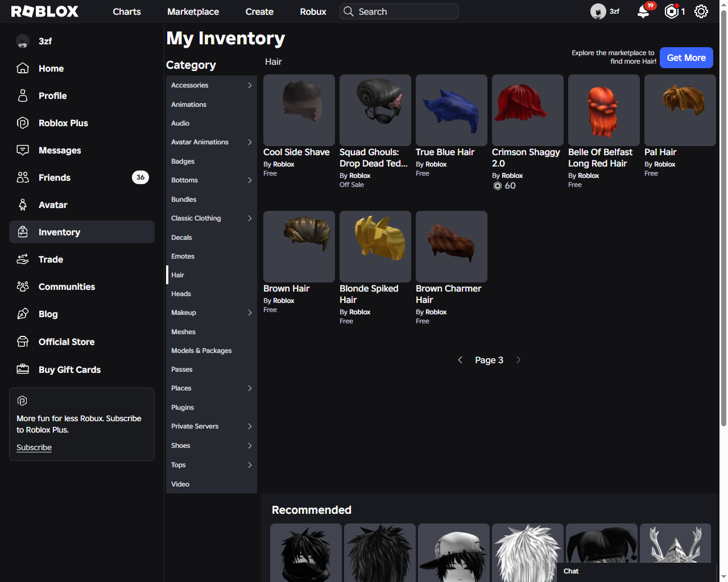
Task: Open Robux balance icon
Action: [672, 11]
